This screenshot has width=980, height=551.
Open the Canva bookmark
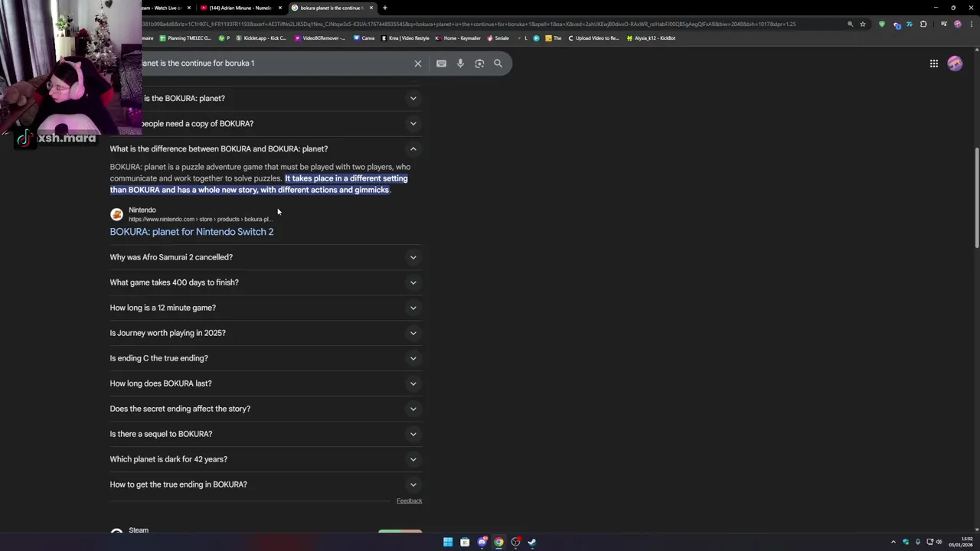click(364, 38)
